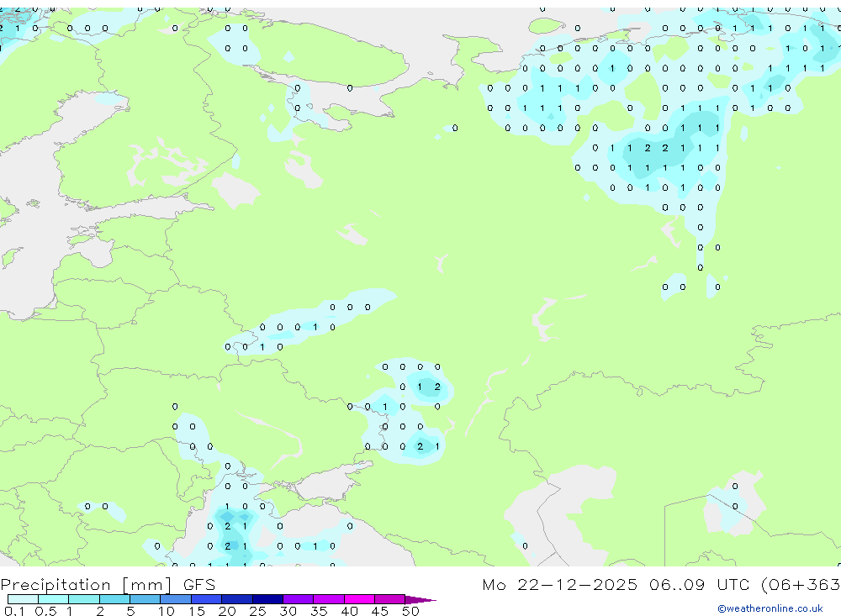This screenshot has width=841, height=616.
Task: Click the "50" legend scale label
Action: point(410,611)
